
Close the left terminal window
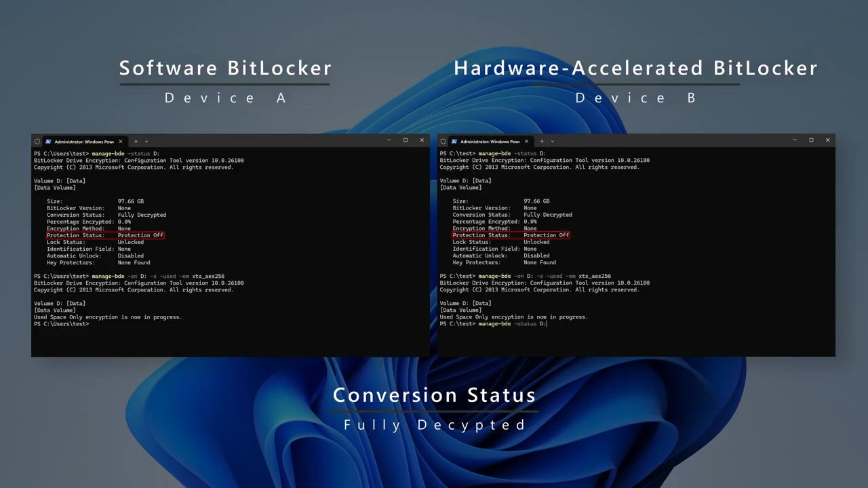tap(422, 140)
